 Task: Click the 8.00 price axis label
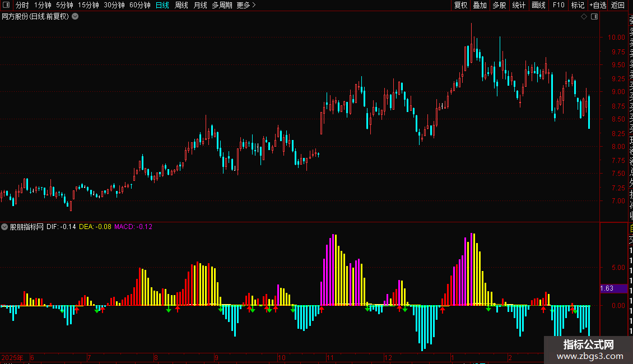point(618,147)
